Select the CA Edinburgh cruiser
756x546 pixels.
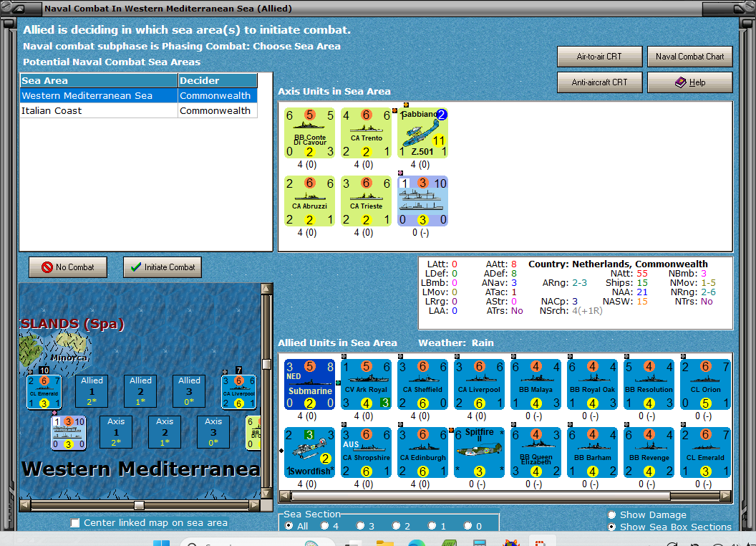[x=423, y=452]
